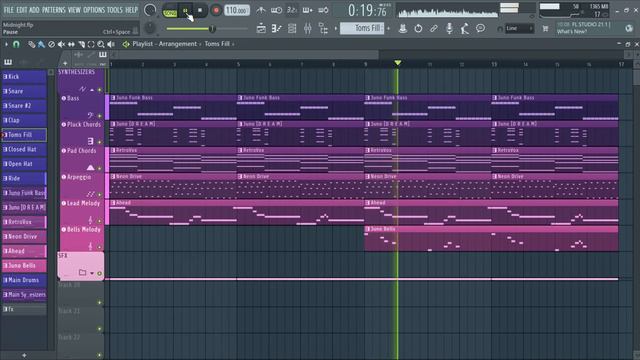Click the add pattern plus button
The image size is (640, 360).
(x=388, y=29)
